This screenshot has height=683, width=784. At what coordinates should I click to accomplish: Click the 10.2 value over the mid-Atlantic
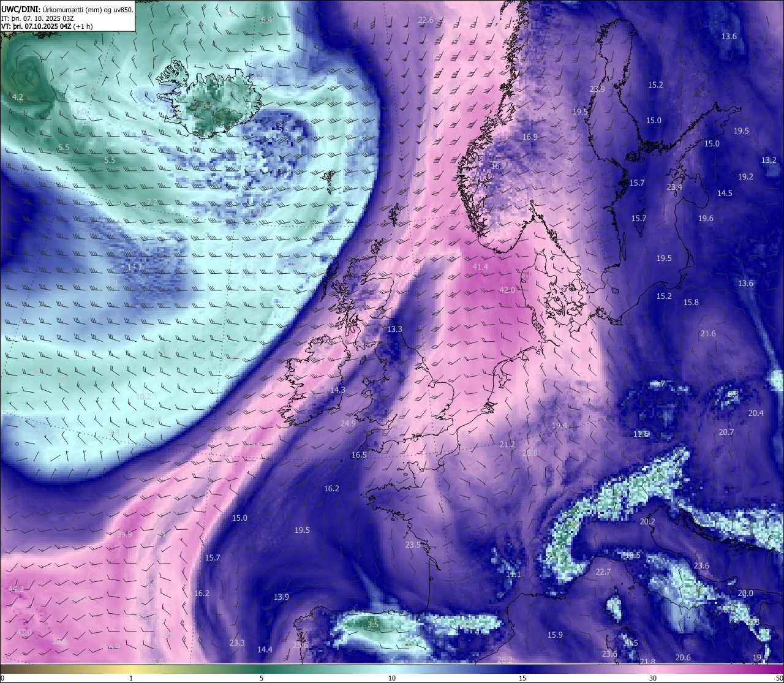(143, 396)
